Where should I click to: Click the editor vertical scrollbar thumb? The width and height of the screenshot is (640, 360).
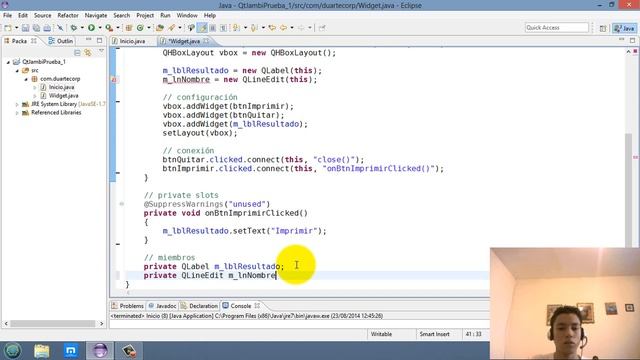629,190
